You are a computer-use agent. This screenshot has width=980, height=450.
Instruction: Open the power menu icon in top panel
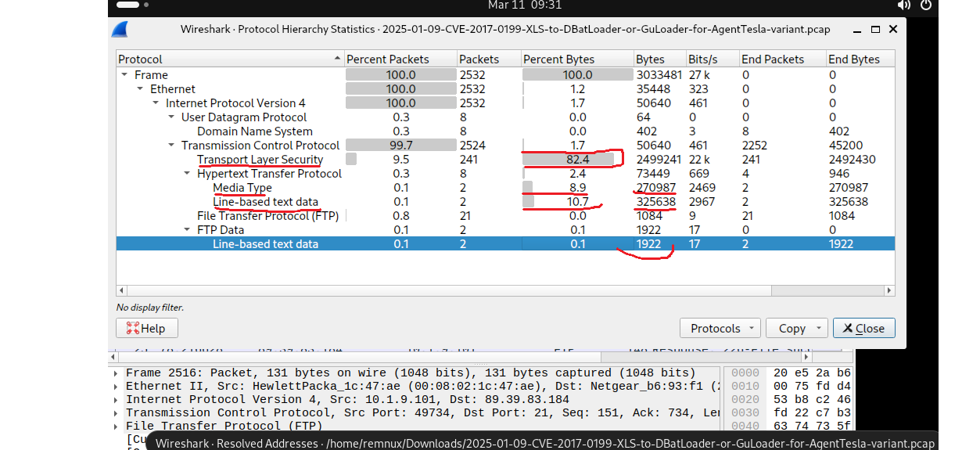coord(927,5)
